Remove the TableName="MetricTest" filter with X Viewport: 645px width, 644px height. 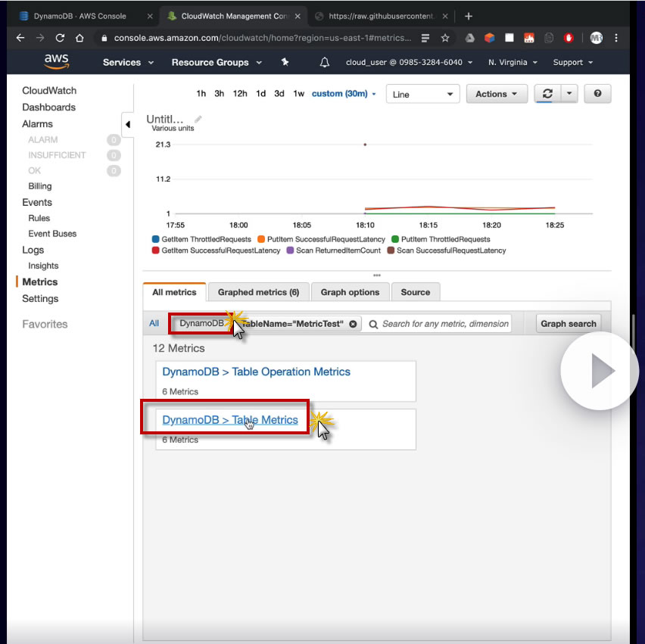click(x=353, y=324)
